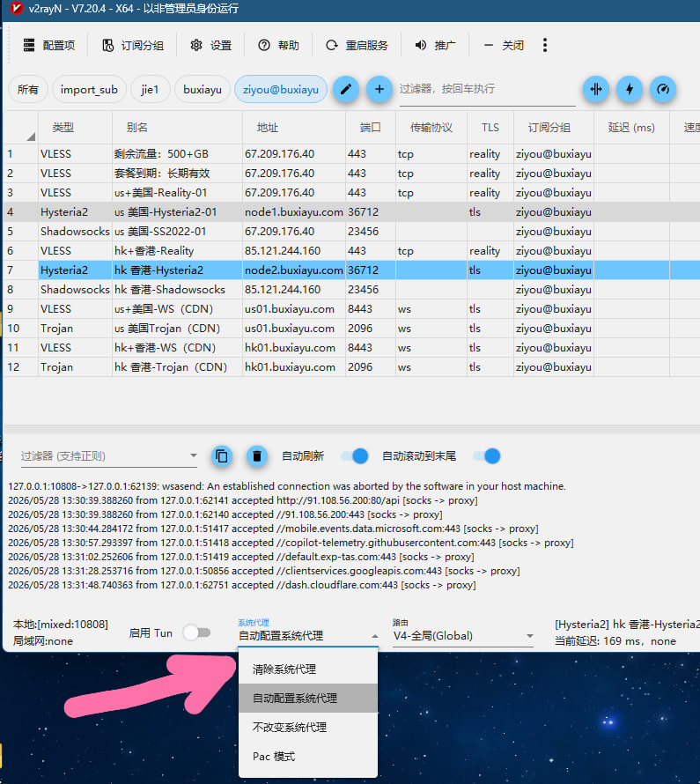The image size is (700, 784).
Task: Click the 推广 toolbar button
Action: pos(435,46)
